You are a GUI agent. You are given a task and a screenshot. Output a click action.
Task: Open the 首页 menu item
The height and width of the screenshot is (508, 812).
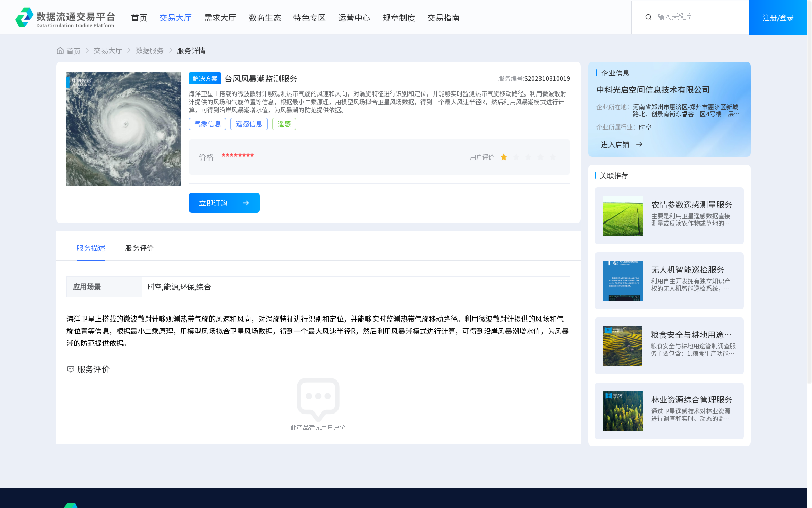point(139,18)
